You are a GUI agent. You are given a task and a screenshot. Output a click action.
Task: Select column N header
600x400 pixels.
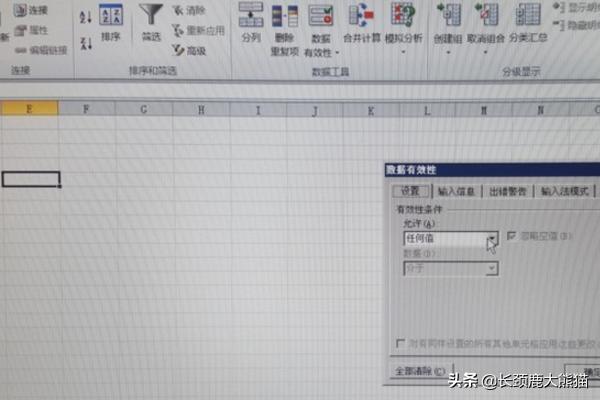point(540,111)
